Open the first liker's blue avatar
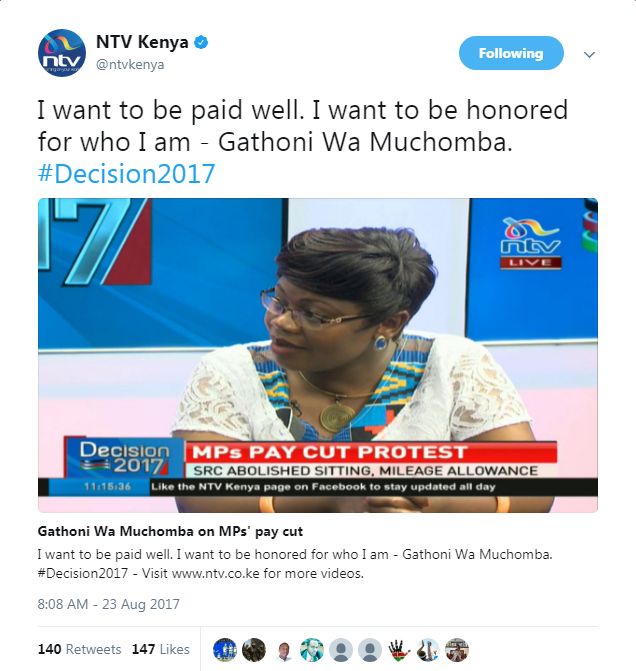636x671 pixels. tap(225, 650)
